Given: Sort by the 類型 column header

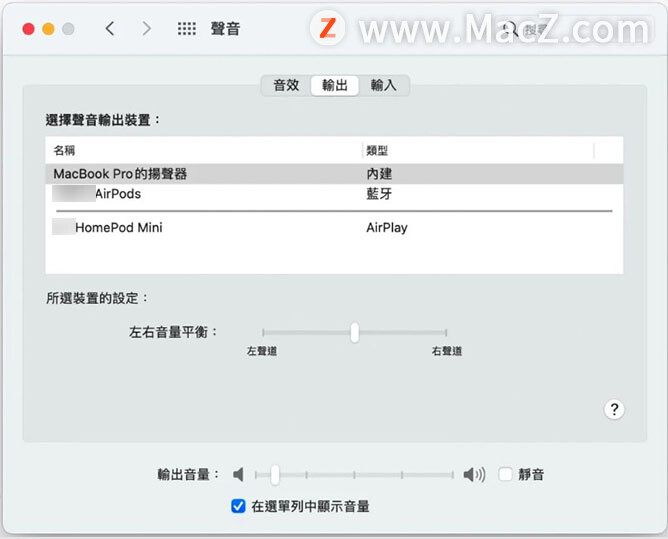Looking at the screenshot, I should point(478,150).
